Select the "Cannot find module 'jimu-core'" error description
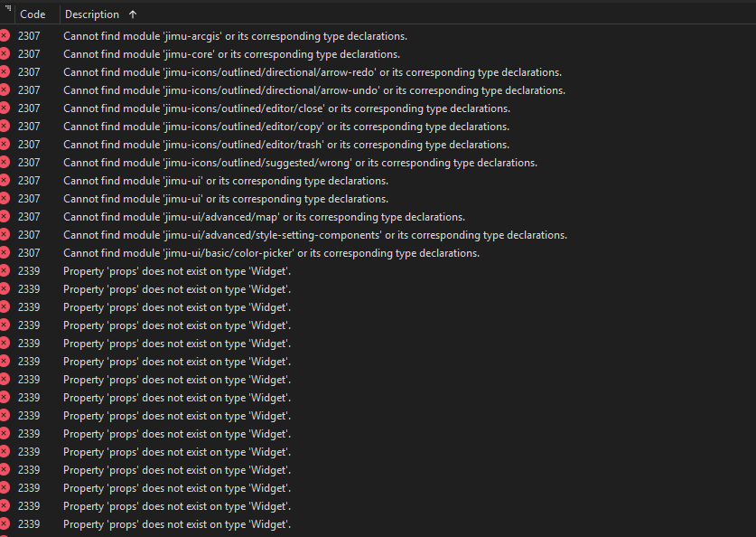756x537 pixels. [231, 54]
